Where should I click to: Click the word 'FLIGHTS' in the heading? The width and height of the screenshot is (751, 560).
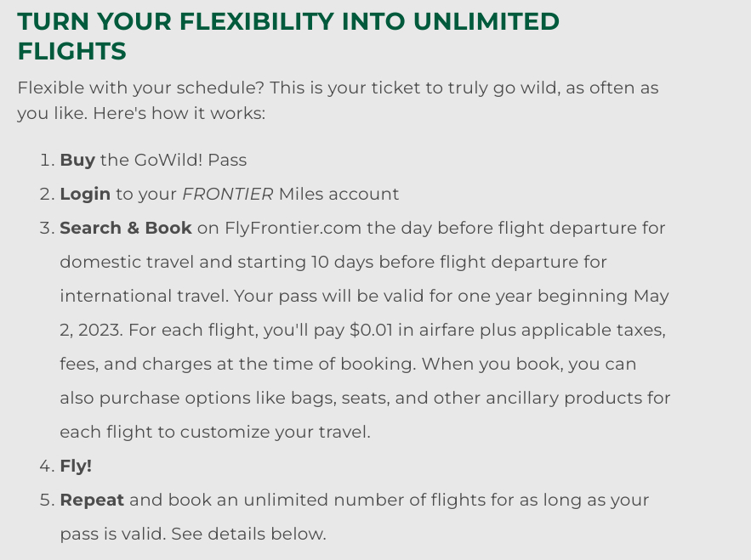71,51
